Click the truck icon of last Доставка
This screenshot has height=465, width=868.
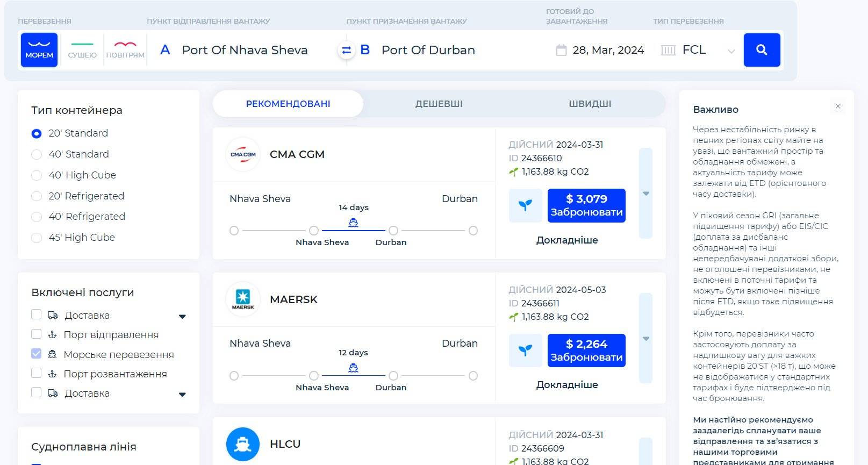[x=53, y=393]
